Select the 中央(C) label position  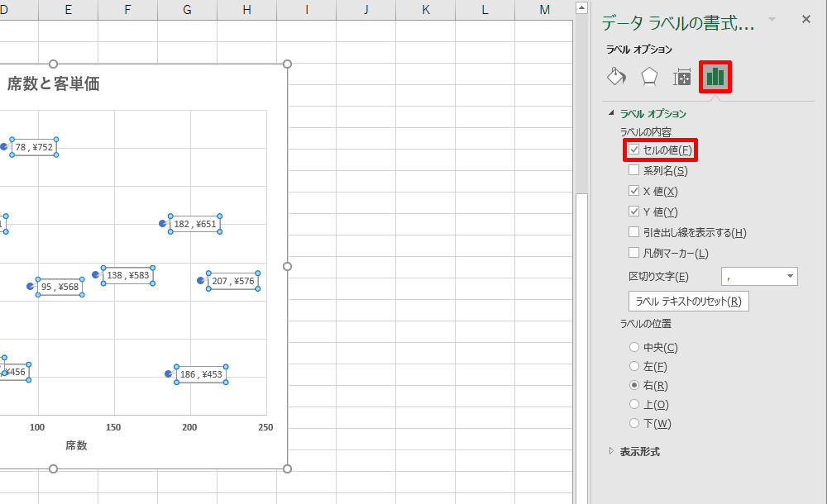point(634,347)
